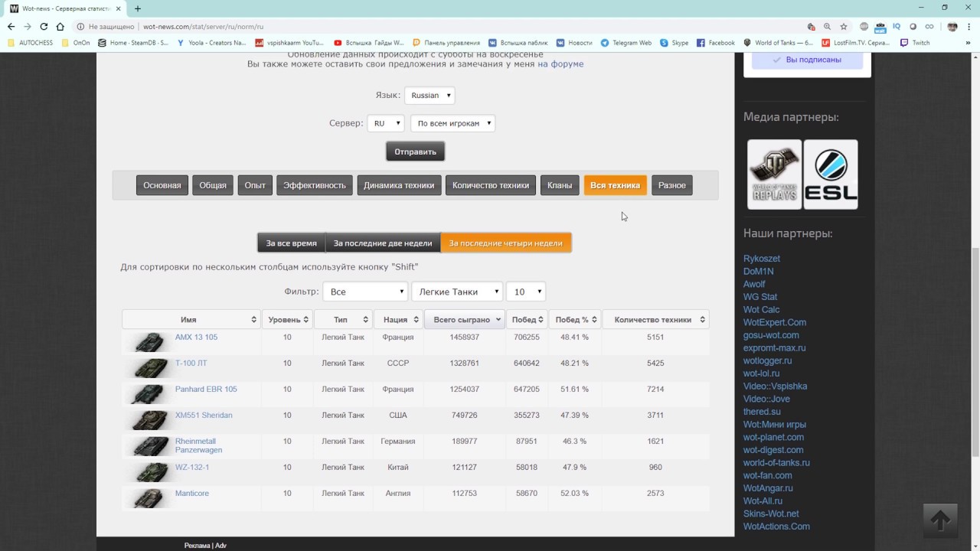This screenshot has height=551, width=980.
Task: Bookmark this page with star icon
Action: pyautogui.click(x=844, y=26)
